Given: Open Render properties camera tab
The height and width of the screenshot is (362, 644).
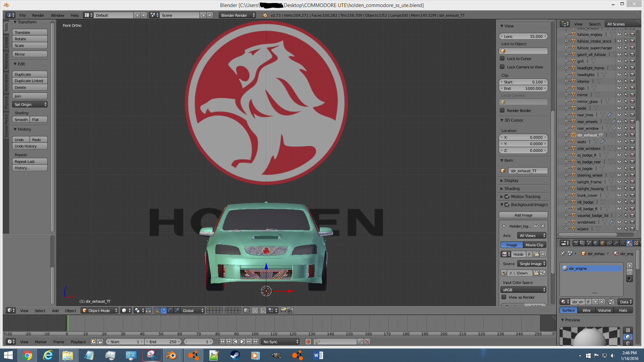Looking at the screenshot, I should 576,243.
